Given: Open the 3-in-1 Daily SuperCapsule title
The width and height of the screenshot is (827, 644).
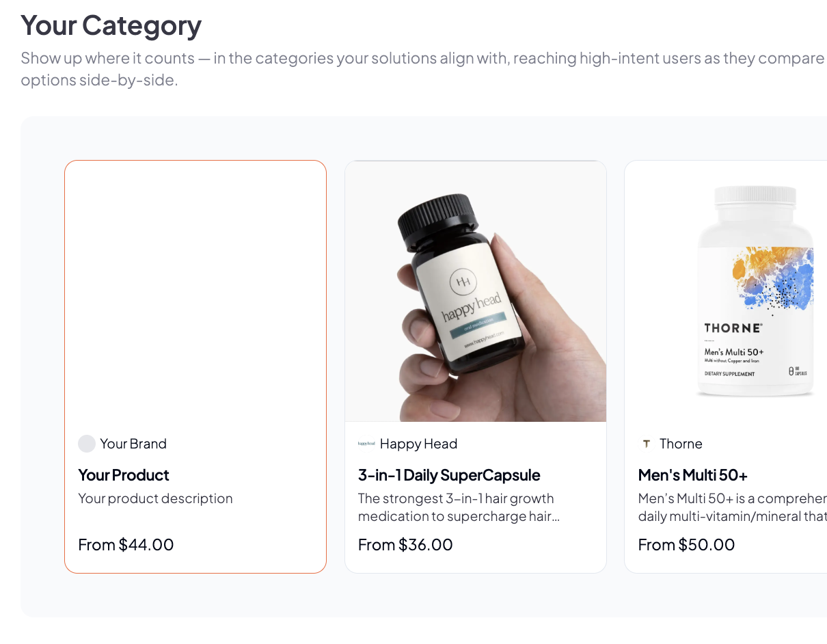Looking at the screenshot, I should (449, 475).
